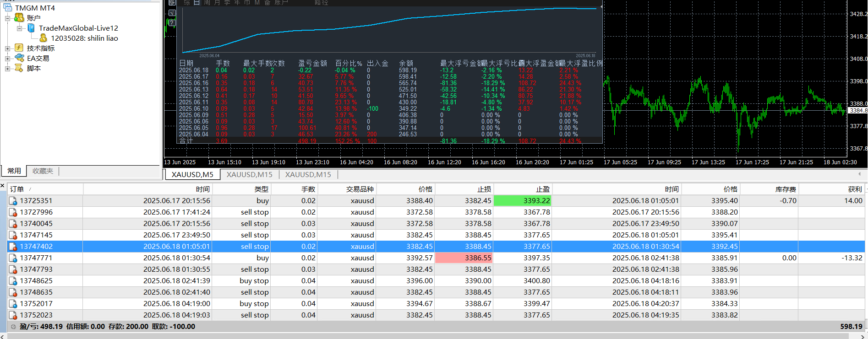Click open time 2025.06.17 17:41:24
Image resolution: width=868 pixels, height=339 pixels.
tap(177, 212)
